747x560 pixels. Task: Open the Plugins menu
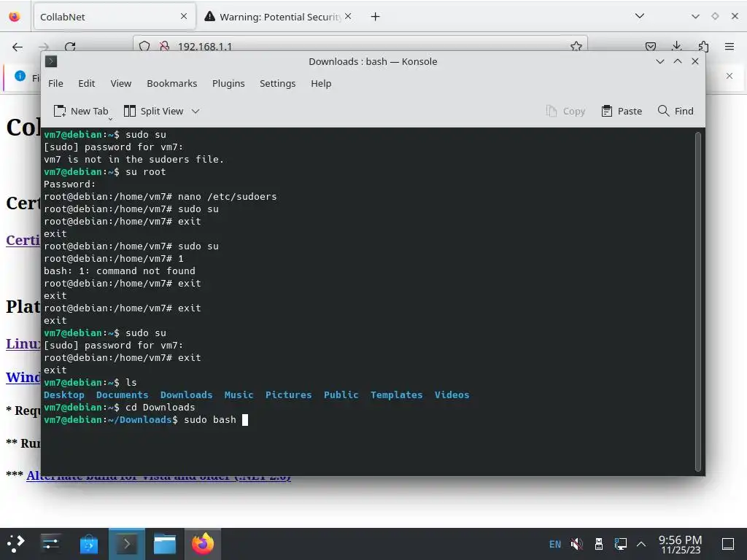click(x=228, y=83)
